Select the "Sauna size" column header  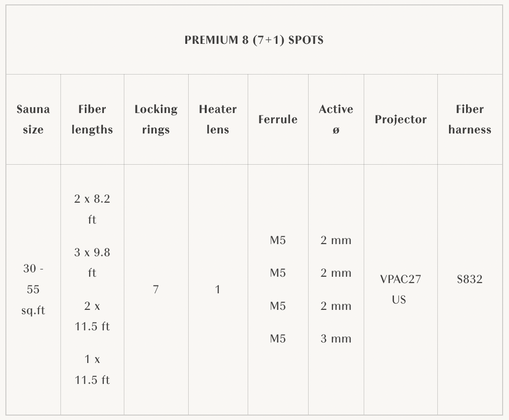(33, 119)
